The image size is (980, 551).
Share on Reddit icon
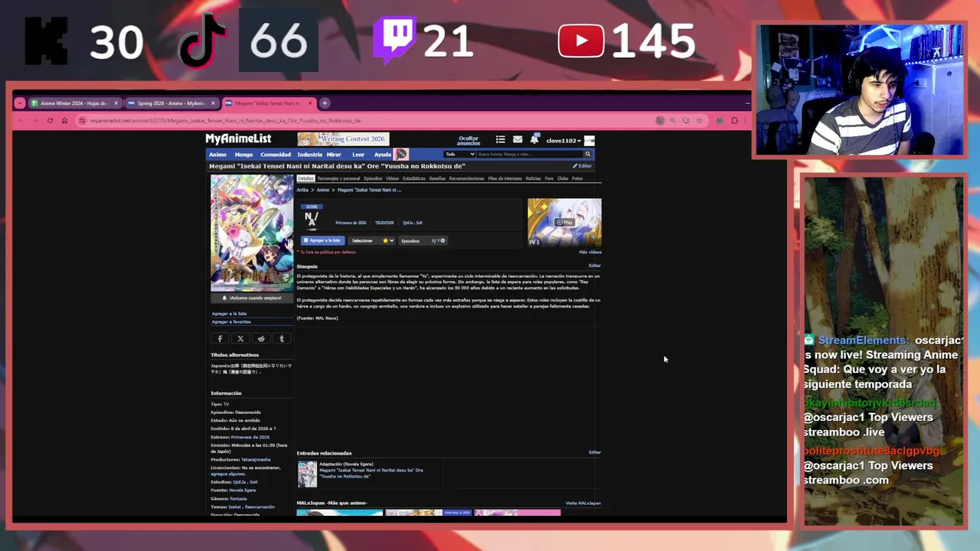coord(261,338)
